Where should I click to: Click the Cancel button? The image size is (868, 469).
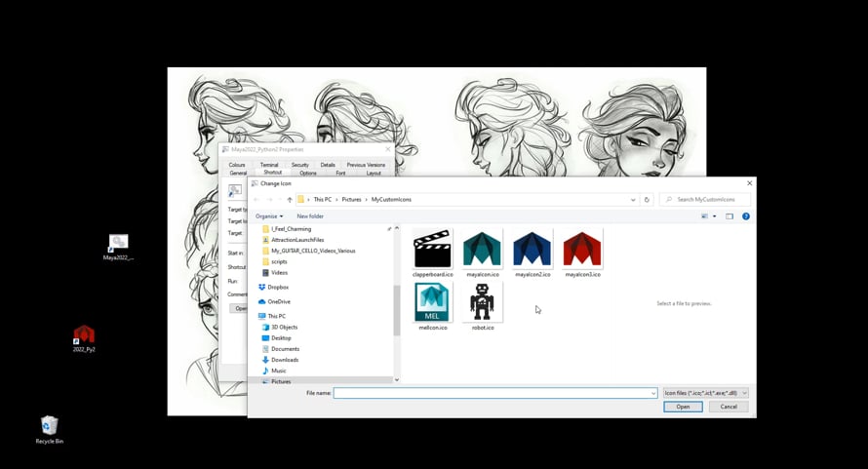click(x=729, y=407)
